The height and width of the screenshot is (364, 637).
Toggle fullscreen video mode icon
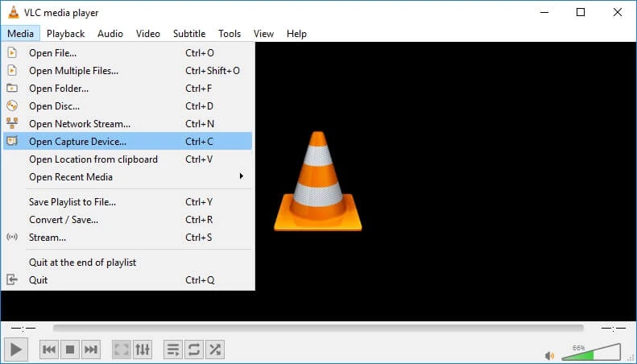pyautogui.click(x=122, y=350)
